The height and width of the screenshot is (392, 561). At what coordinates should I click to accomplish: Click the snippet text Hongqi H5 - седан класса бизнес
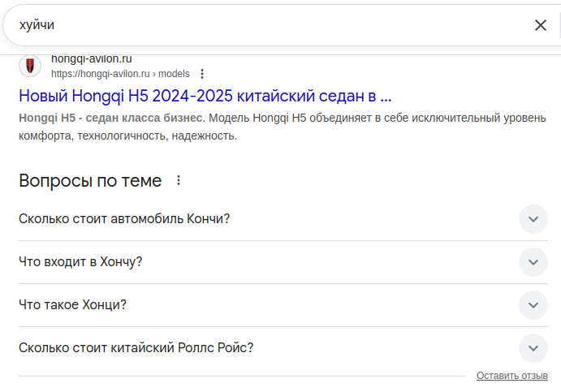[110, 118]
